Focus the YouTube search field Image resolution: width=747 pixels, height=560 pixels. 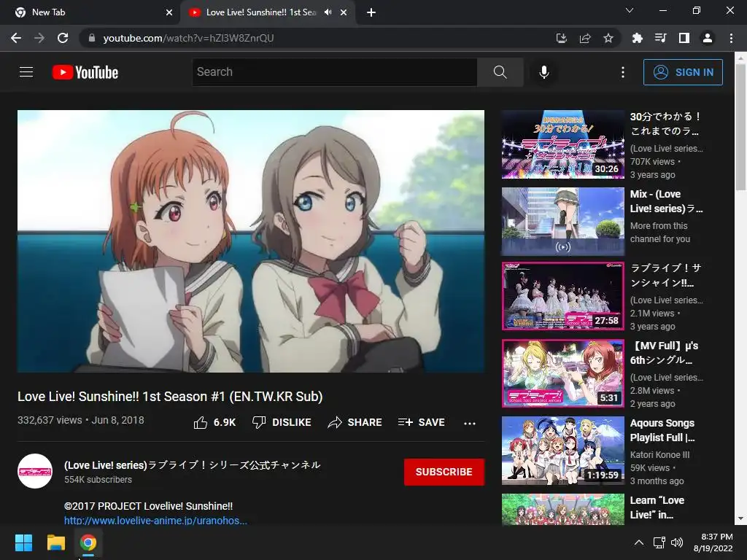point(334,72)
